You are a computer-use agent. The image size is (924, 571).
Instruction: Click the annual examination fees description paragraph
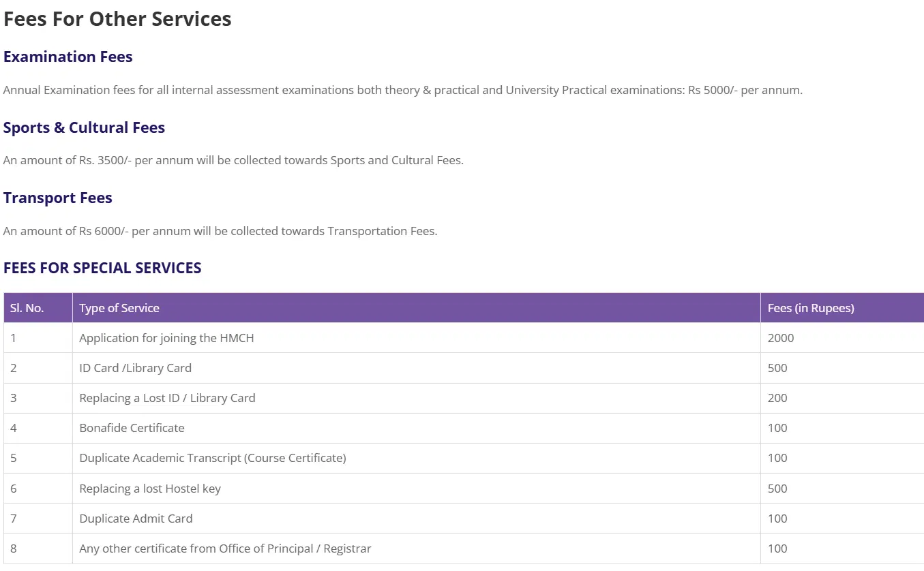pos(402,90)
